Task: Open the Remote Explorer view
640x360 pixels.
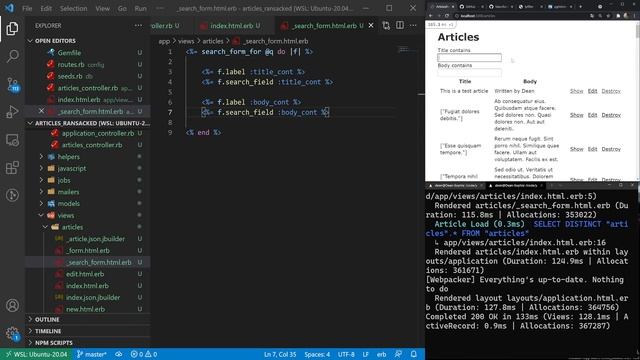Action: [12, 140]
